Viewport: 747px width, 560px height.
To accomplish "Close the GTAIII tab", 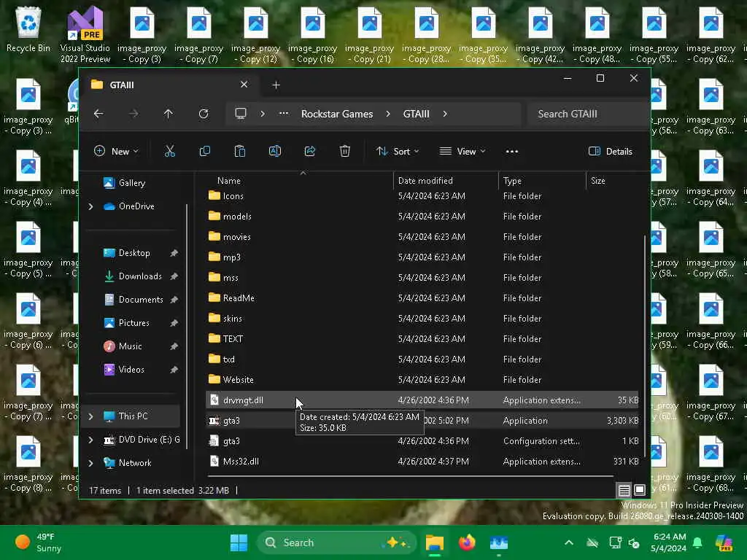I will point(244,85).
